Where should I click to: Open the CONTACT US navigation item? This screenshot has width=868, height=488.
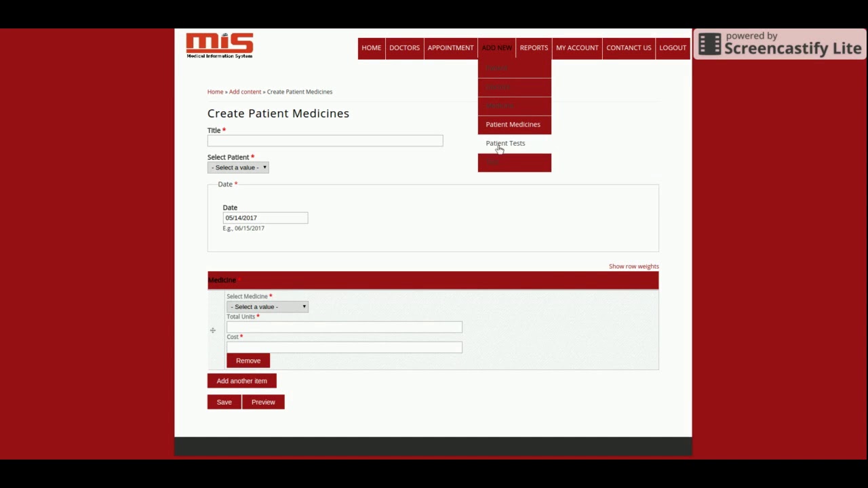629,48
